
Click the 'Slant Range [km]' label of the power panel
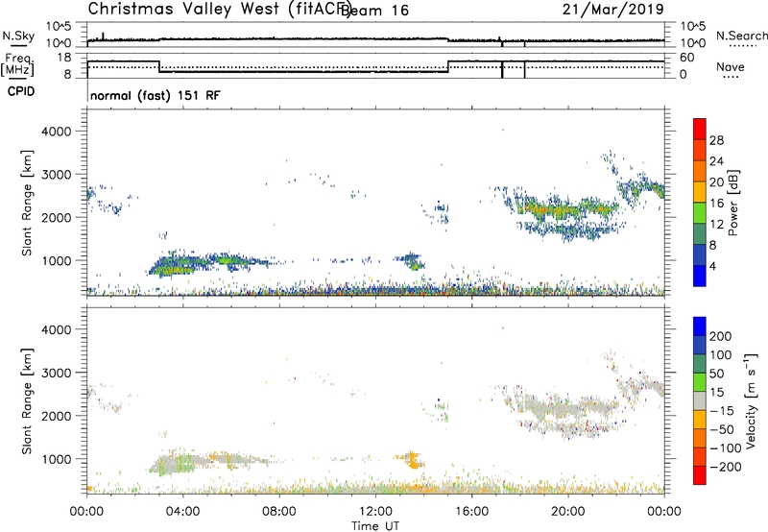pyautogui.click(x=27, y=203)
